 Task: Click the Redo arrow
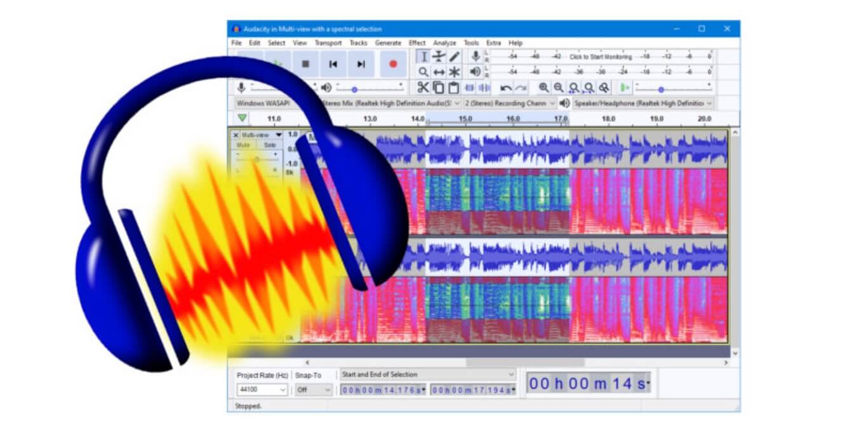(x=521, y=88)
